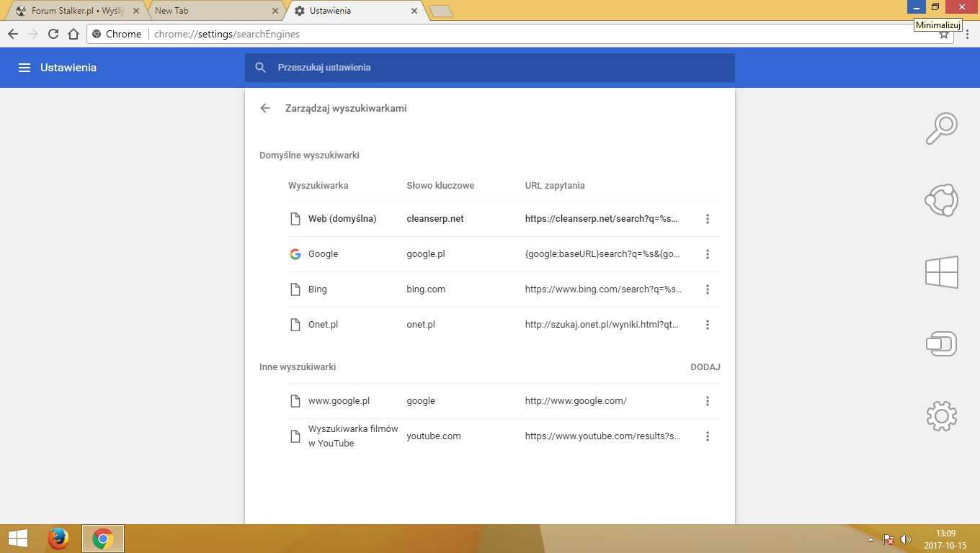The height and width of the screenshot is (553, 980).
Task: Click the Google logo icon in list
Action: coord(295,254)
